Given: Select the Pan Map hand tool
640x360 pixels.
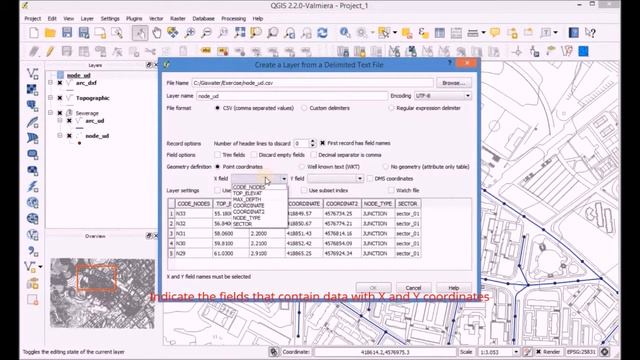Looking at the screenshot, I should pos(157,33).
